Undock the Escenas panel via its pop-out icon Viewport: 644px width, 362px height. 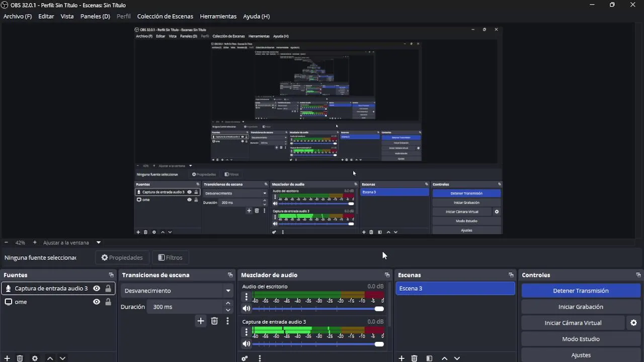click(511, 275)
